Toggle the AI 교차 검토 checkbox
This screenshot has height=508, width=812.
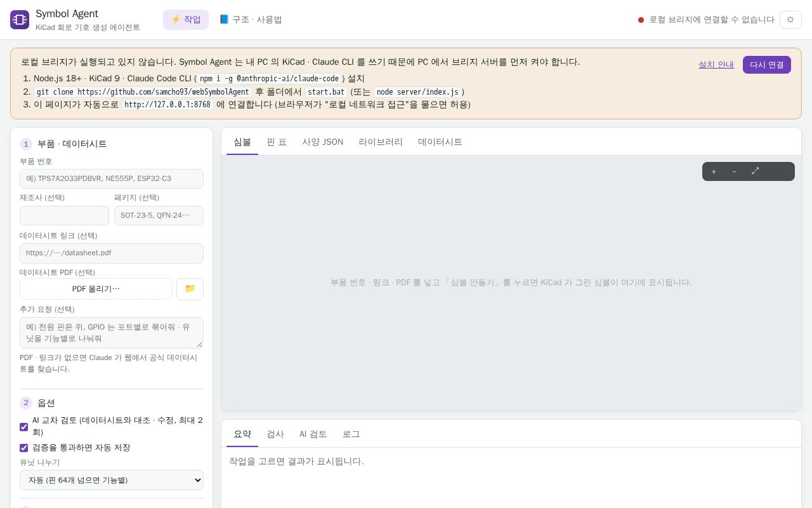click(24, 427)
